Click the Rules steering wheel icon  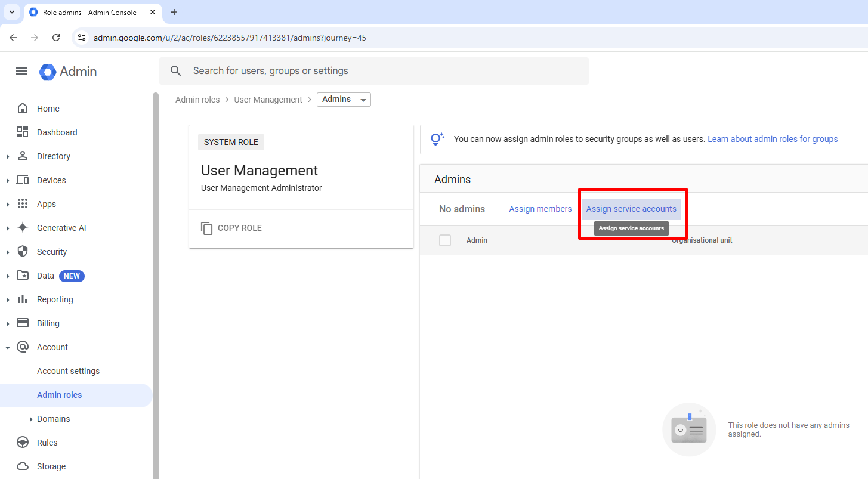click(23, 443)
